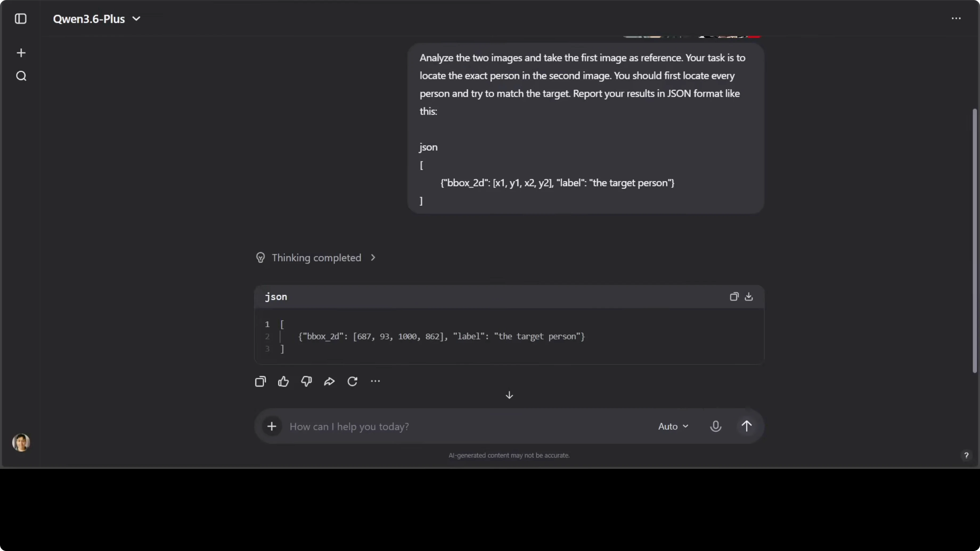Open the search chats icon

click(21, 76)
